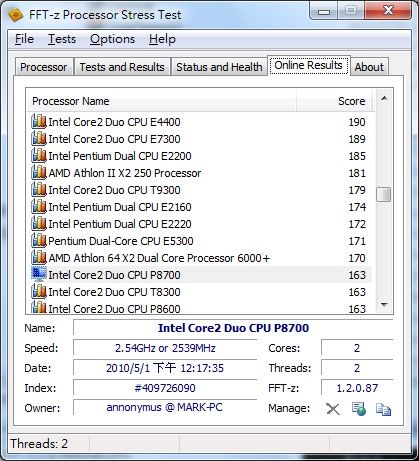Click the computer icon beside Core2 Duo P8700
This screenshot has width=419, height=461.
pyautogui.click(x=39, y=274)
